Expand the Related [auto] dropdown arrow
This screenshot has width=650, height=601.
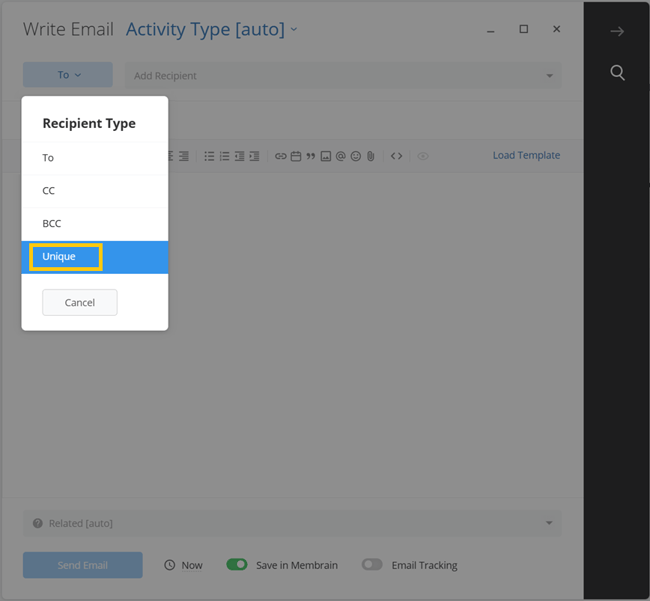point(549,523)
